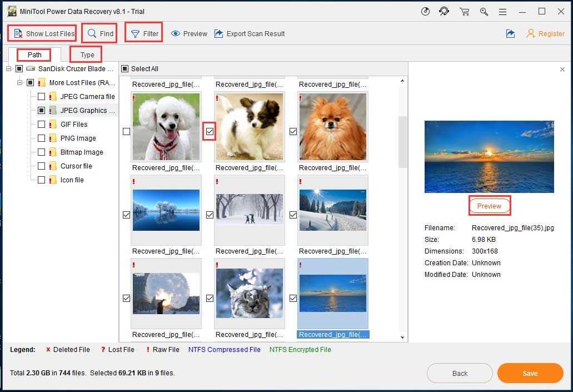Click the headset support icon

tap(445, 12)
